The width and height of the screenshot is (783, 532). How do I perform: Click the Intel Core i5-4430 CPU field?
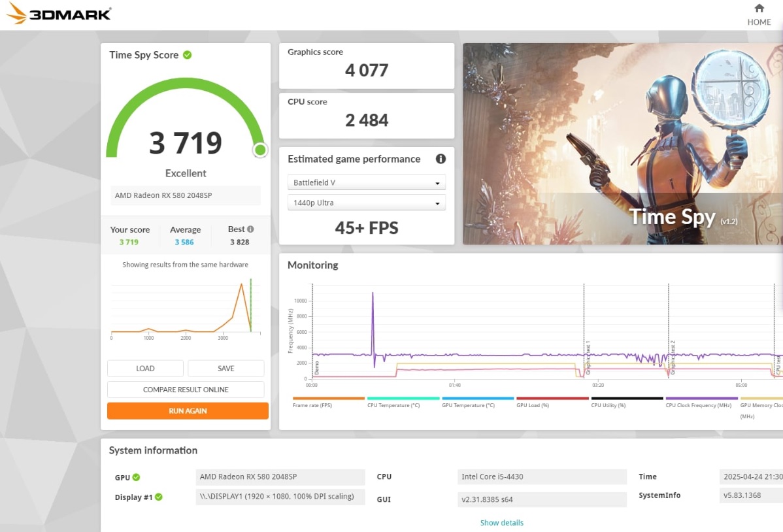(542, 477)
